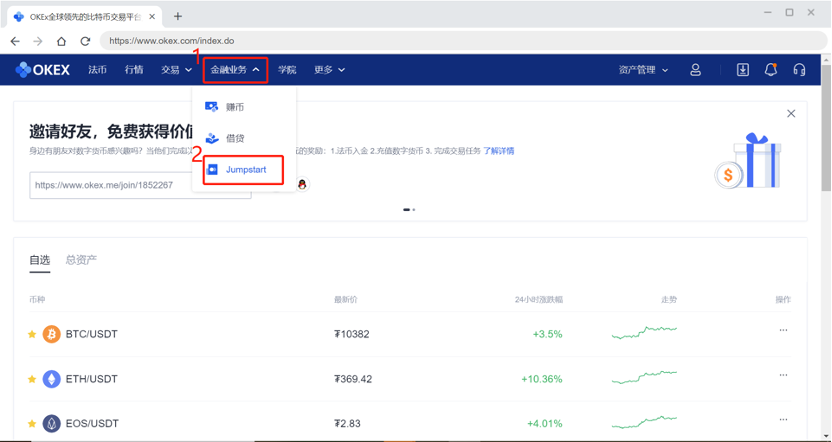Collapse the 金融业务 dropdown menu

point(235,70)
